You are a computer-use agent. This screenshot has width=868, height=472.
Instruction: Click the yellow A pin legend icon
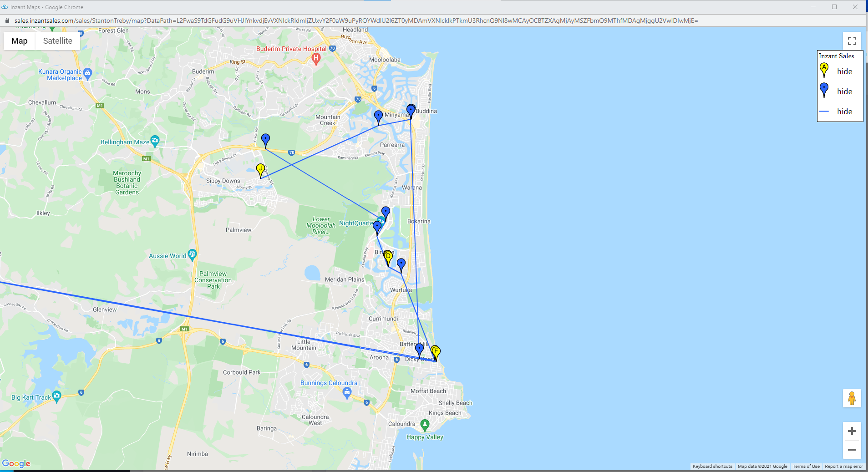[x=824, y=70]
